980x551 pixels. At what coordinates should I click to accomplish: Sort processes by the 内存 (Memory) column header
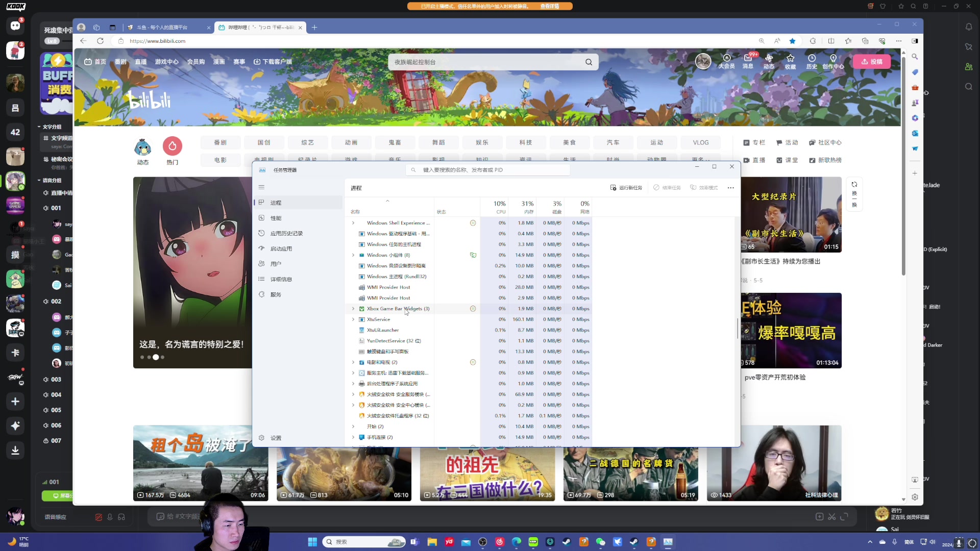pos(522,207)
